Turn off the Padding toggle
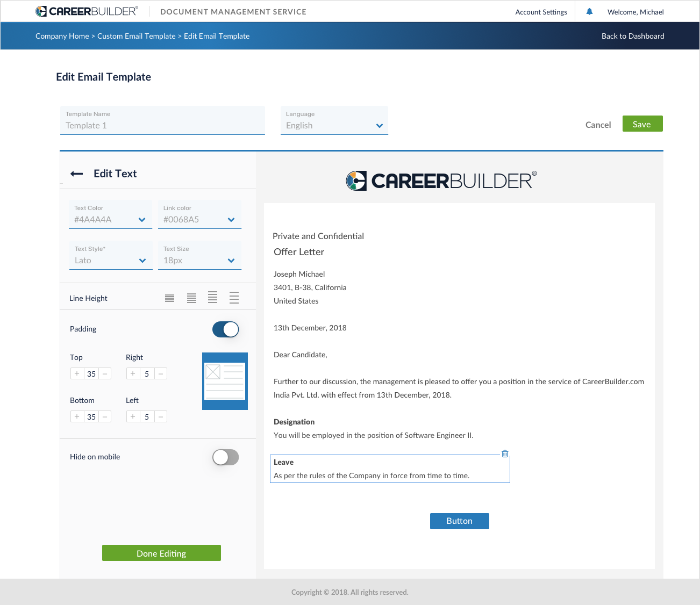Screen dimensions: 700x605 point(226,329)
